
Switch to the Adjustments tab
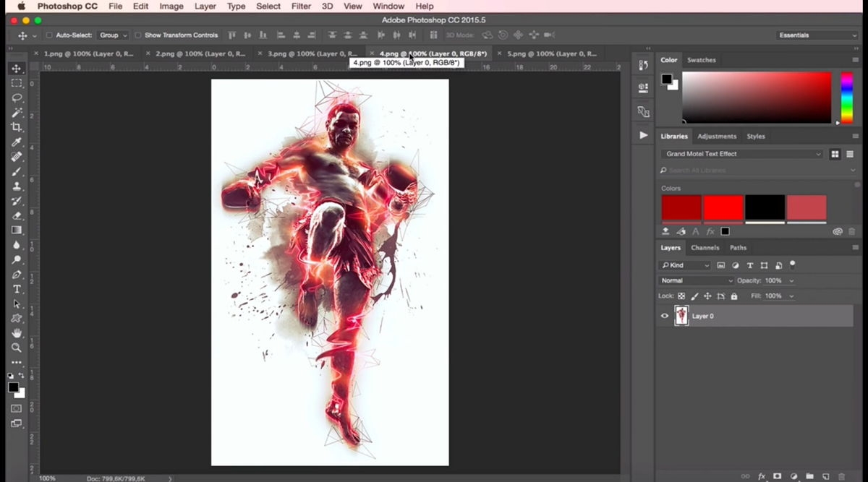click(x=716, y=136)
